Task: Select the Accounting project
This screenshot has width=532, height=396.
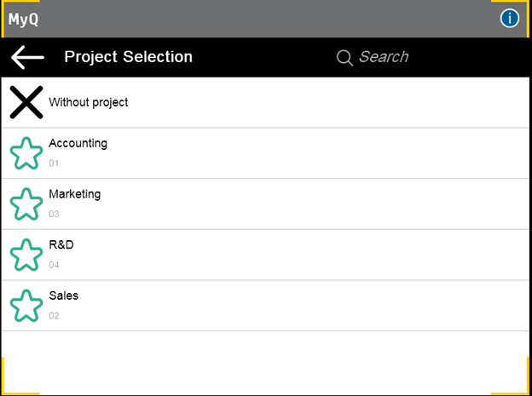Action: pyautogui.click(x=78, y=143)
